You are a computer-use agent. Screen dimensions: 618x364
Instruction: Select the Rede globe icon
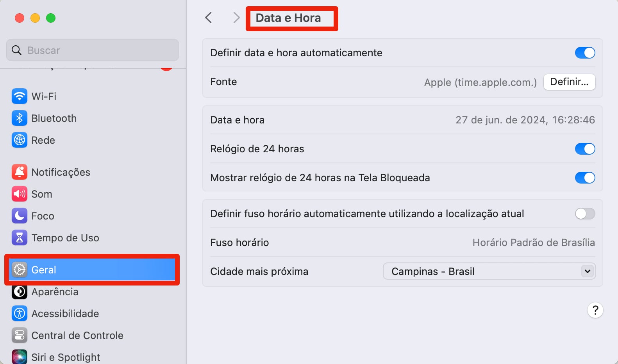point(19,140)
